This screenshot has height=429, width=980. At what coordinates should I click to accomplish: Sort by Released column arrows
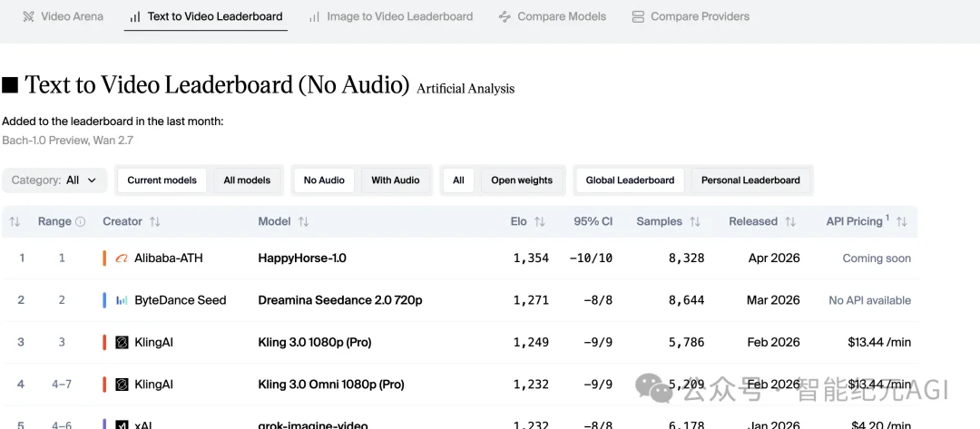click(x=790, y=221)
